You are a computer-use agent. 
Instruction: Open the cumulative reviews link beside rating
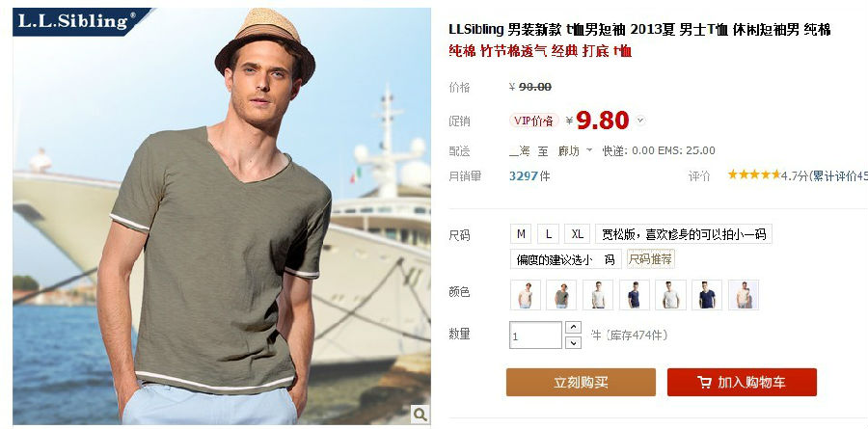839,176
